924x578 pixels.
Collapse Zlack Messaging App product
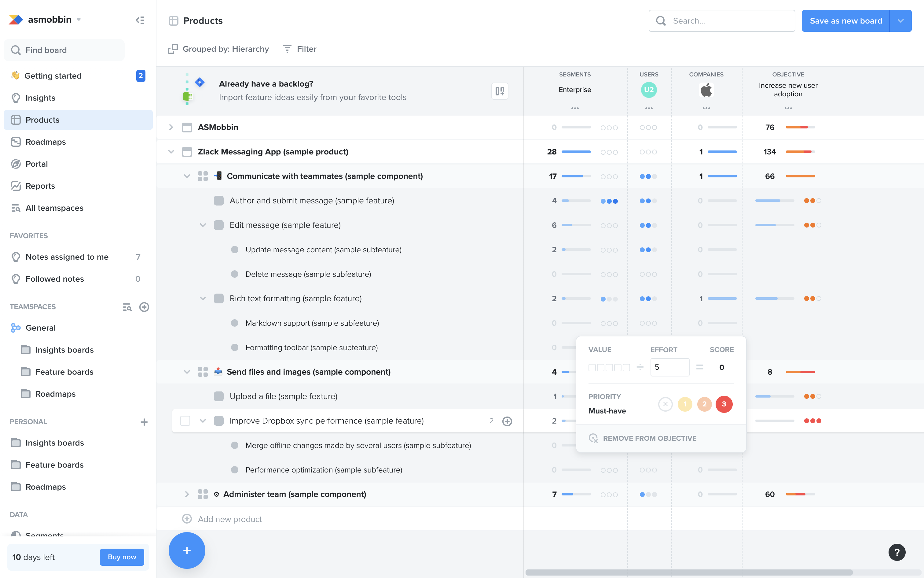click(171, 152)
